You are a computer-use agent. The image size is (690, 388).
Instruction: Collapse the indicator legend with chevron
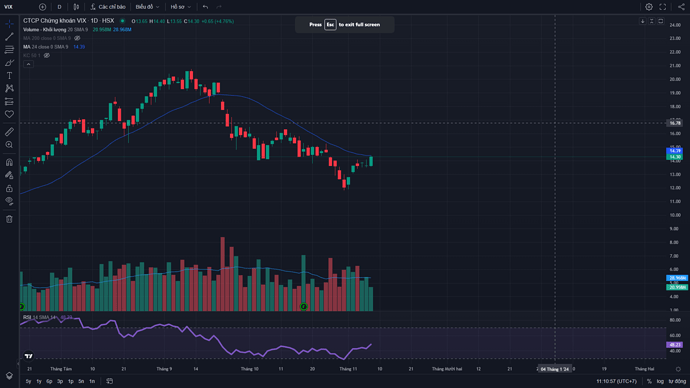tap(28, 64)
